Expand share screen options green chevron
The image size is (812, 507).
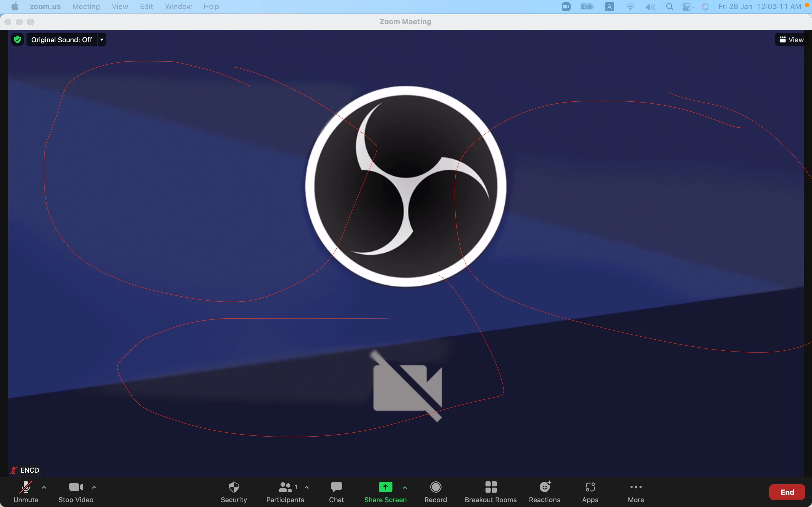(x=405, y=487)
